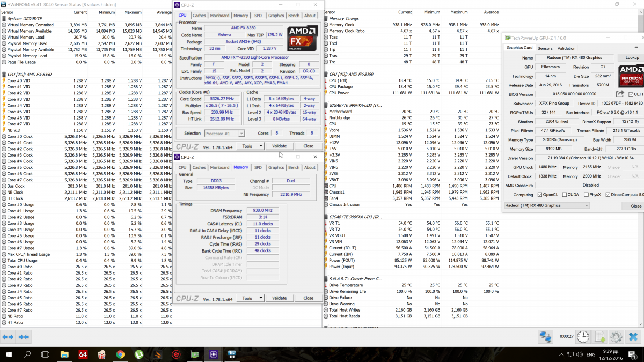644x362 pixels.
Task: Click GPU-Z Name field Radeon RX 480
Action: tap(575, 57)
